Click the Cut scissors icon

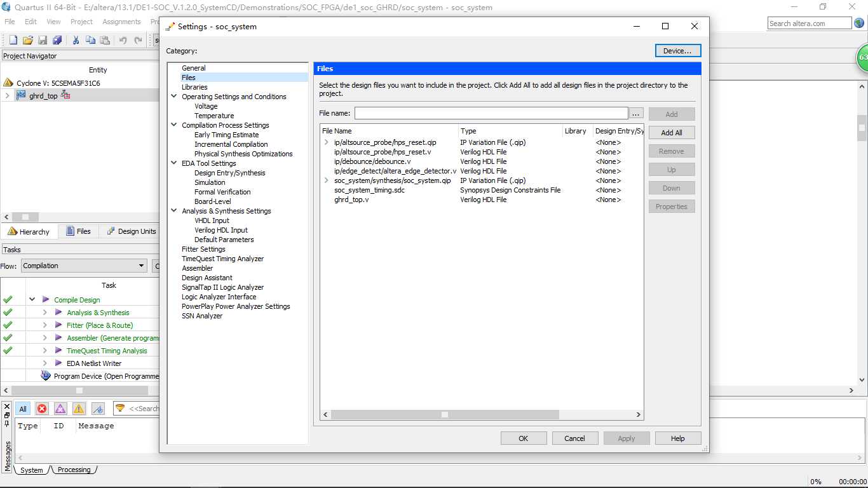tap(76, 40)
